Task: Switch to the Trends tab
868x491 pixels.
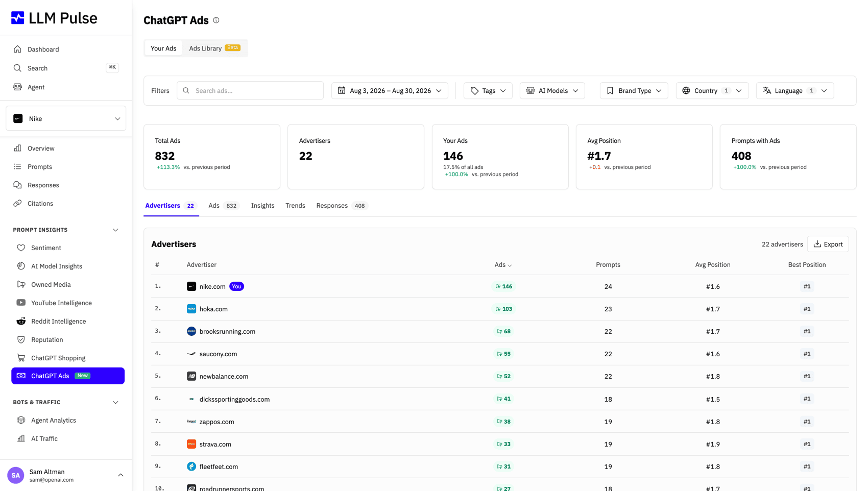Action: (x=296, y=206)
